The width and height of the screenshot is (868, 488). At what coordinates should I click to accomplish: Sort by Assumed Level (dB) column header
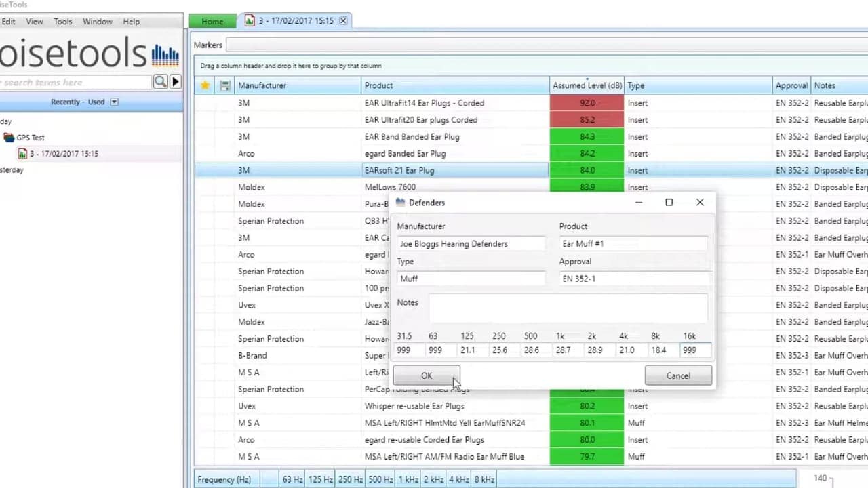[587, 85]
